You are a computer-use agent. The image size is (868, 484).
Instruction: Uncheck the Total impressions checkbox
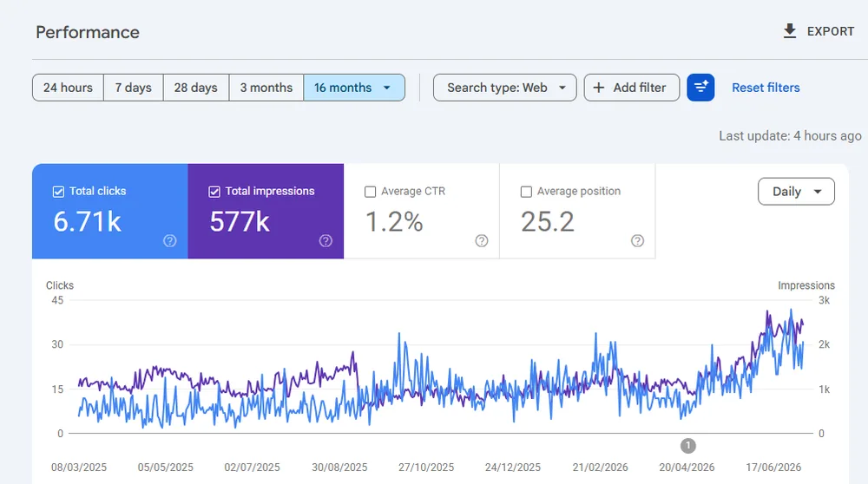point(214,192)
